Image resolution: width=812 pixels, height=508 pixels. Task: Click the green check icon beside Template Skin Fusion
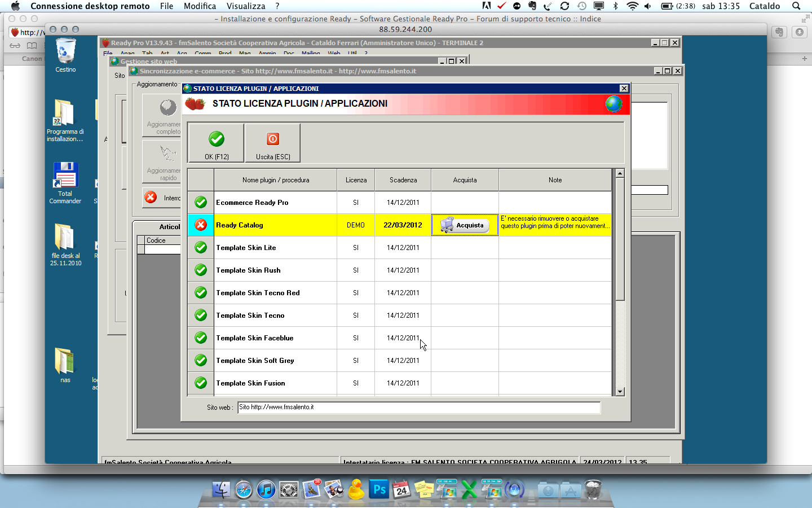tap(201, 383)
